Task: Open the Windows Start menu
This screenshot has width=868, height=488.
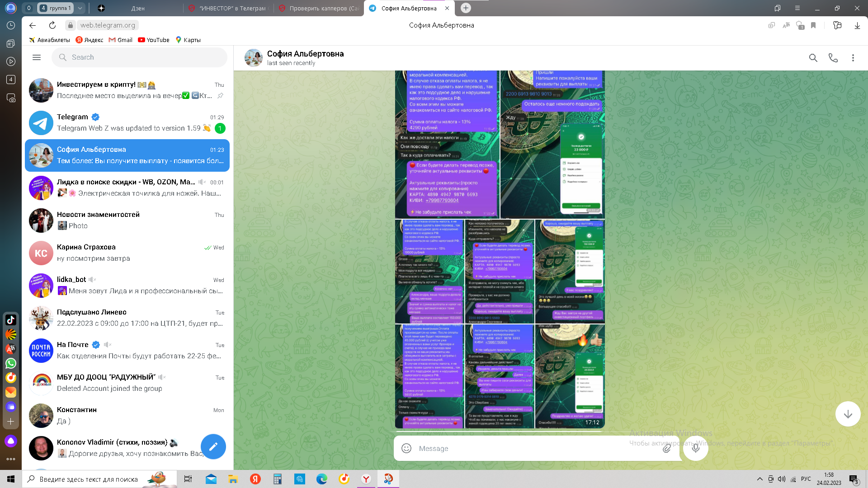Action: tap(11, 479)
